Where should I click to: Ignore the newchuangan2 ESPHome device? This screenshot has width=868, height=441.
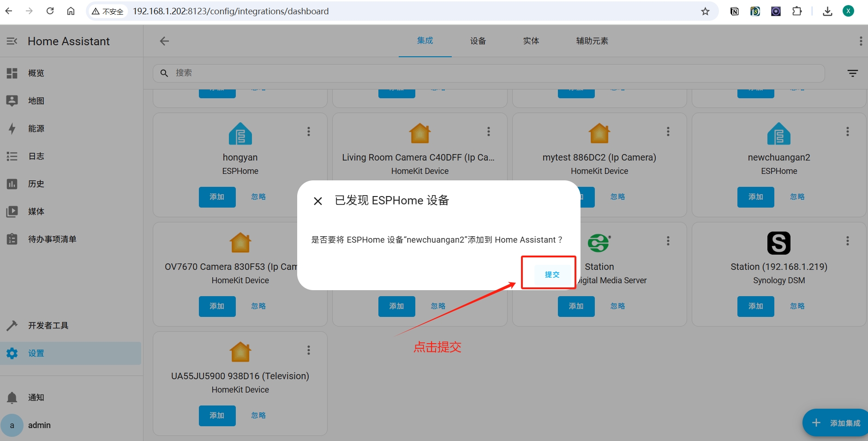click(x=797, y=197)
